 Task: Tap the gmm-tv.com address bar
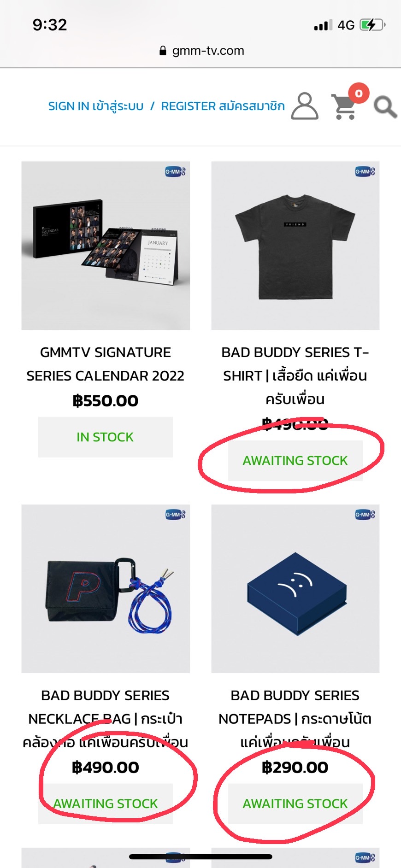pos(201,51)
